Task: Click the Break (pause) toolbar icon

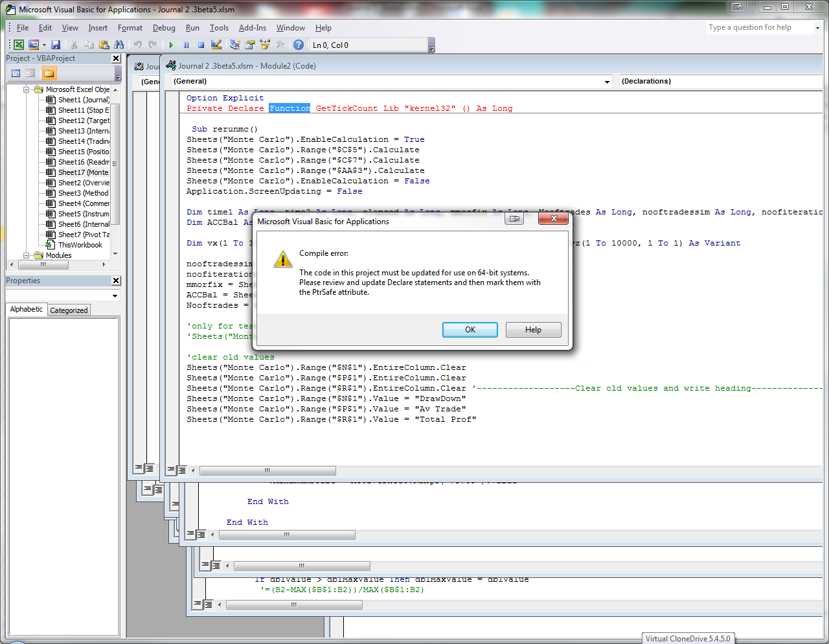Action: [186, 45]
